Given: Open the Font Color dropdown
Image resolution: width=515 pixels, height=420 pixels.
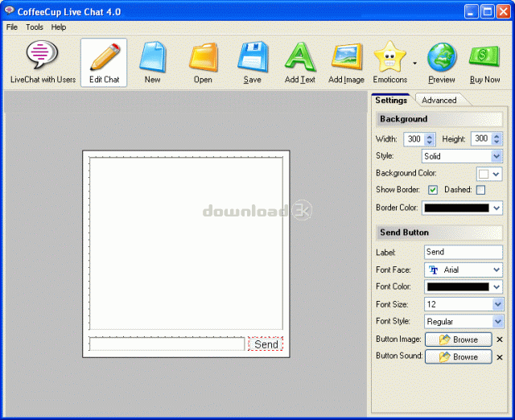Looking at the screenshot, I should click(x=496, y=286).
